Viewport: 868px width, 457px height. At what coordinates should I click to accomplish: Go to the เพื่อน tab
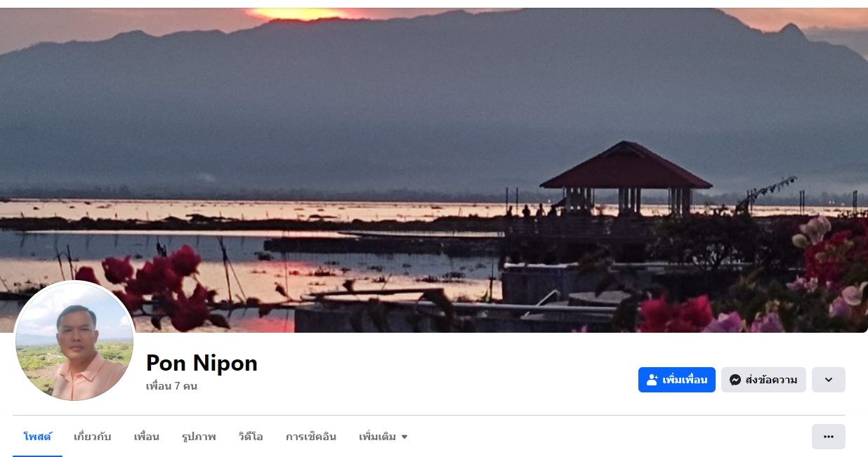pyautogui.click(x=147, y=437)
